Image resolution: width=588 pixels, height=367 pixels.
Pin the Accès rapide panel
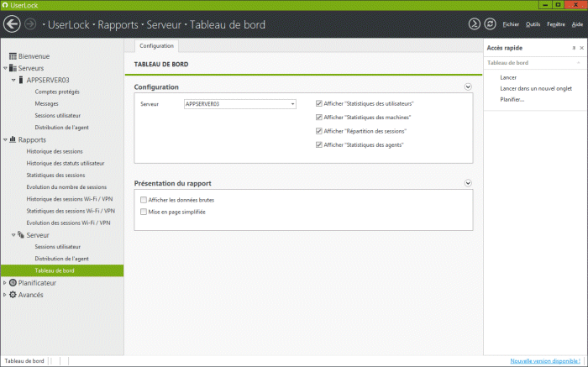[574, 48]
